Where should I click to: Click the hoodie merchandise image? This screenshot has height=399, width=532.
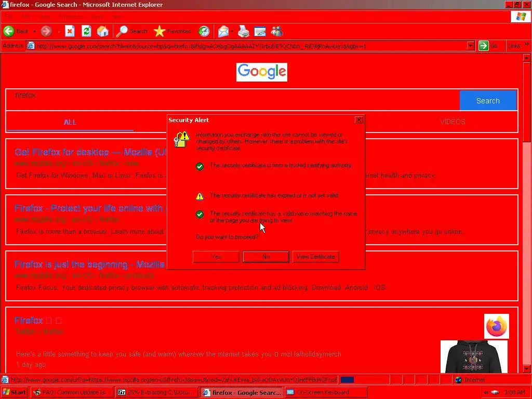pos(474,356)
